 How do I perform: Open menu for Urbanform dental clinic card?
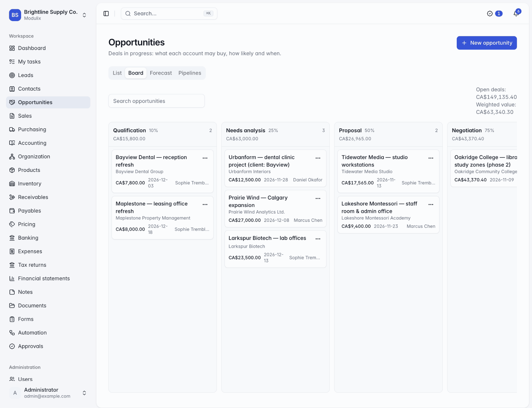click(318, 158)
